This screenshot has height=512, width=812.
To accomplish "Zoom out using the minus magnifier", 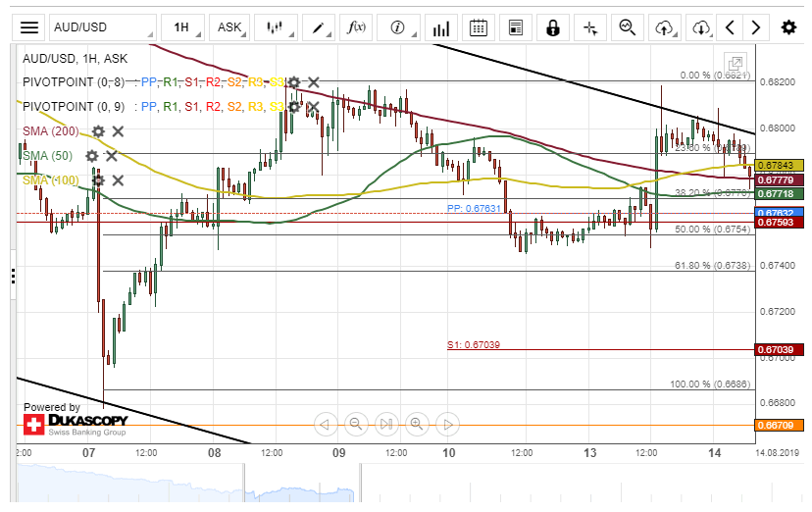I will click(x=356, y=425).
